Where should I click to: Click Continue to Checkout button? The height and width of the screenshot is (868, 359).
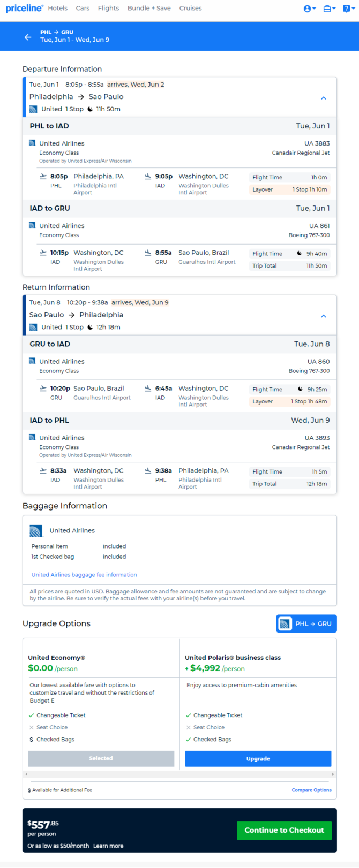tap(285, 830)
